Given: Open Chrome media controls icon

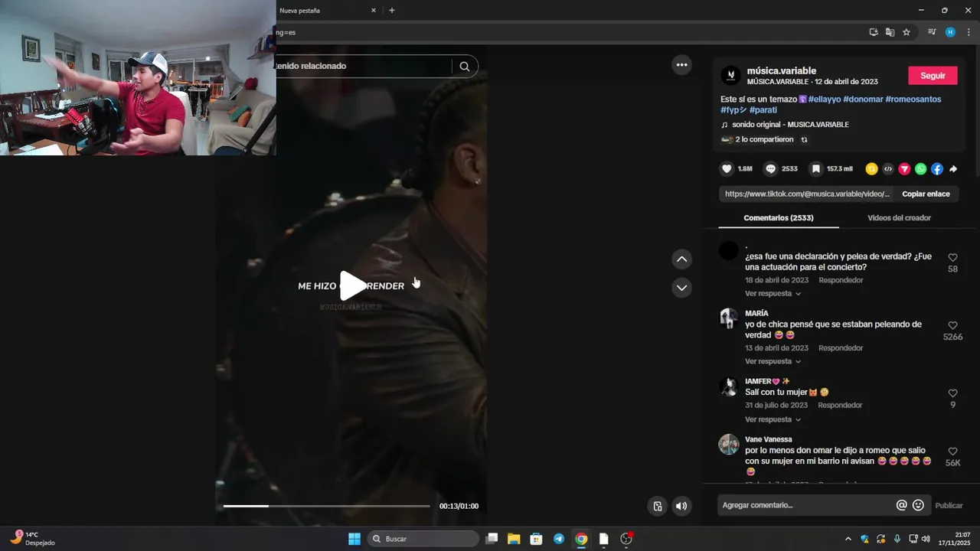Looking at the screenshot, I should coord(932,32).
